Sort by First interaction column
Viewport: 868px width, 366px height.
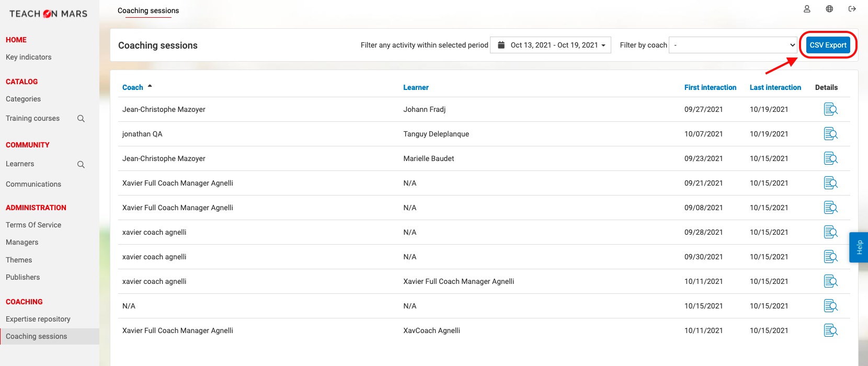711,87
